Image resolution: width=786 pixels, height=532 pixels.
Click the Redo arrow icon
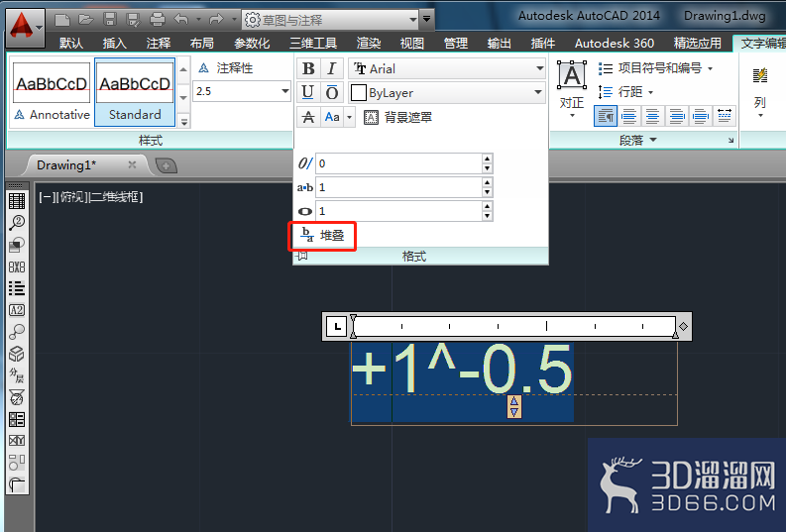(x=216, y=20)
